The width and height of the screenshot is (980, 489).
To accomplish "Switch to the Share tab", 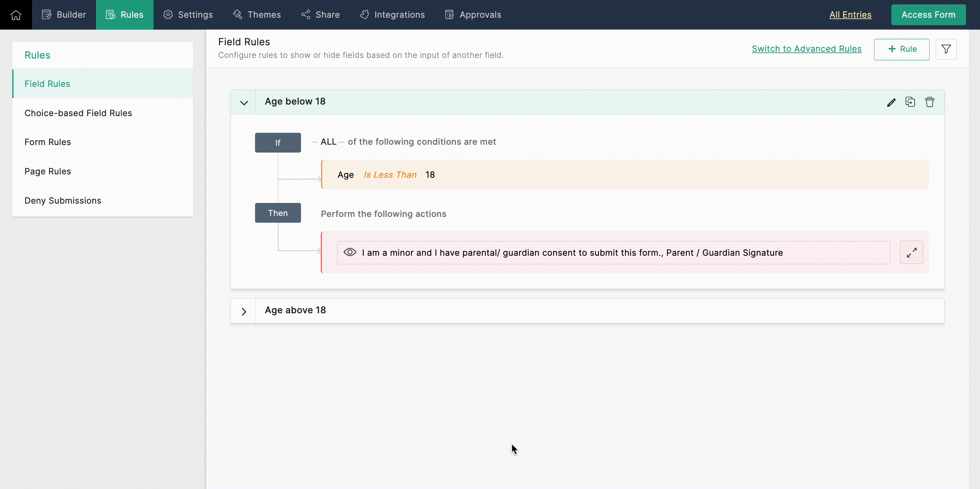I will click(x=320, y=15).
